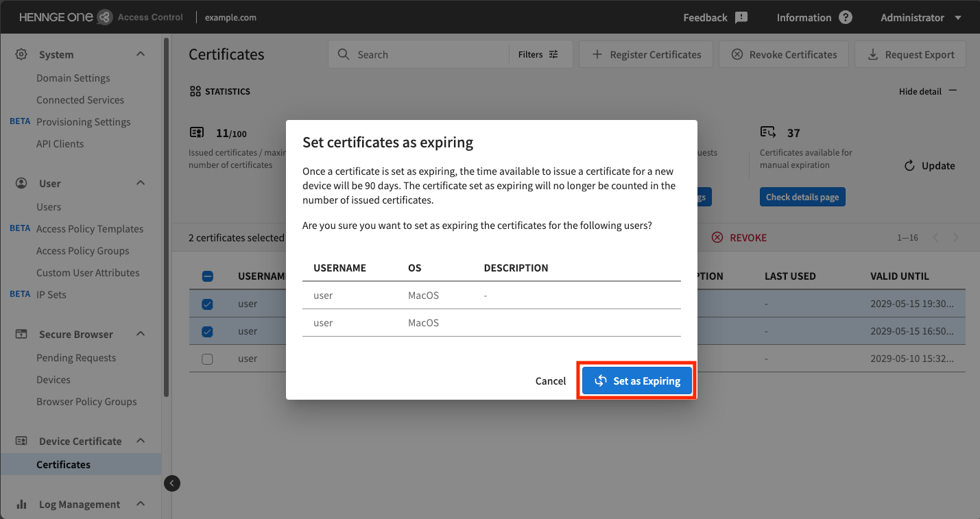The height and width of the screenshot is (519, 980).
Task: Collapse the Secure Browser section chevron
Action: click(141, 334)
